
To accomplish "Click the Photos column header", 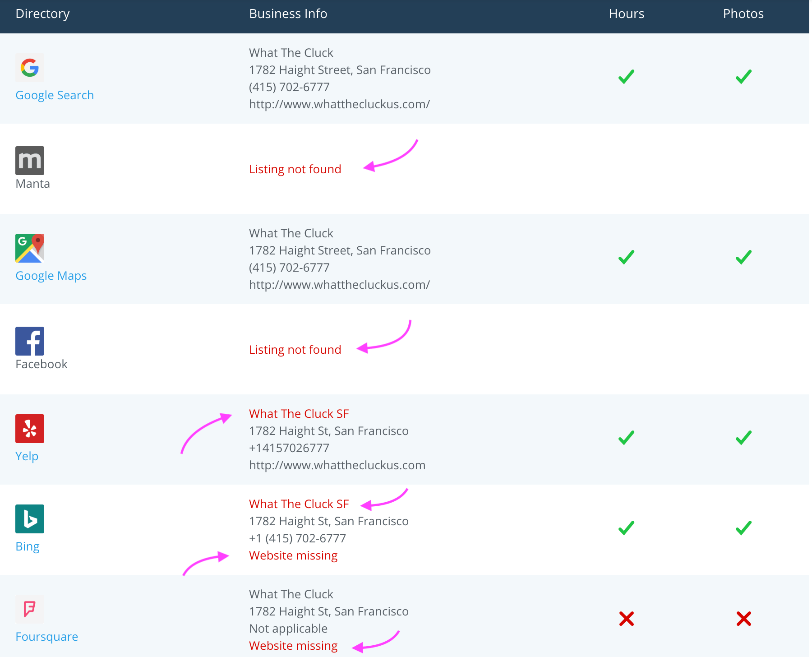I will (x=743, y=14).
